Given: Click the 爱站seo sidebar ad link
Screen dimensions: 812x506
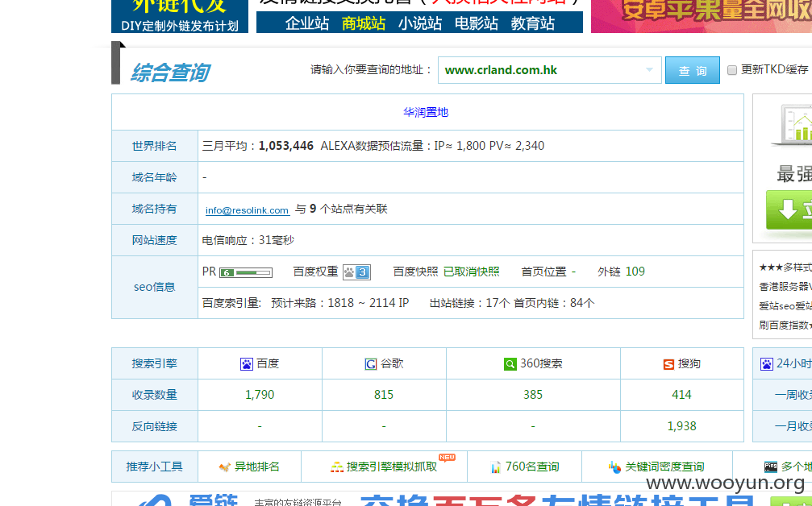Looking at the screenshot, I should point(785,305).
